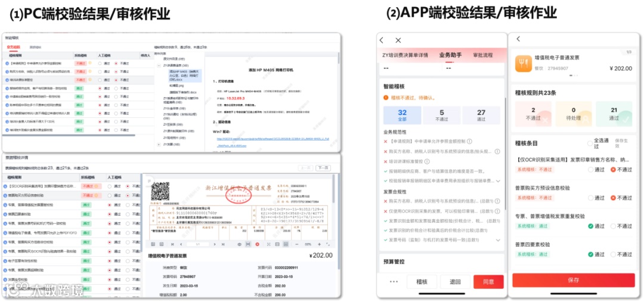Expand chevron after 发票号码（监制）与机打的发票号码一致

pyautogui.click(x=498, y=240)
